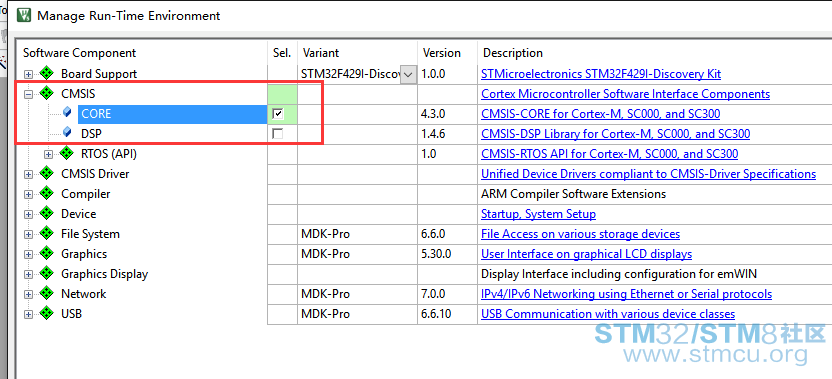Screen dimensions: 832x379
Task: Uncheck the CORE component checkbox
Action: point(278,114)
